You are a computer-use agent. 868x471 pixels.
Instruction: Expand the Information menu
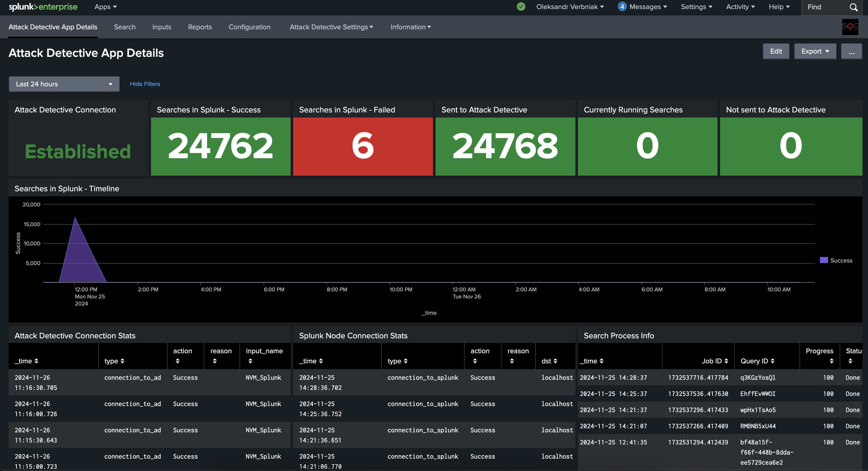[x=410, y=27]
